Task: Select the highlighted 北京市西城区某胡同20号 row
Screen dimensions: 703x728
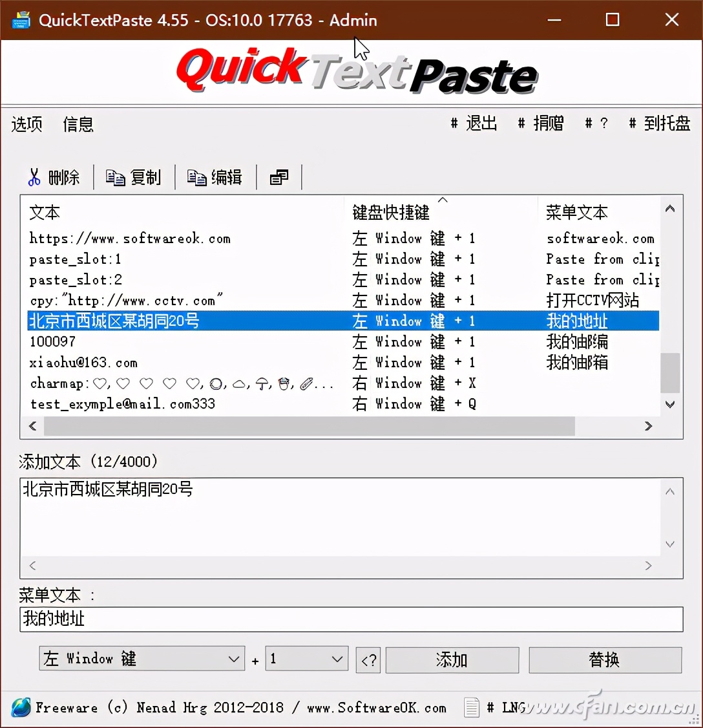Action: (343, 321)
